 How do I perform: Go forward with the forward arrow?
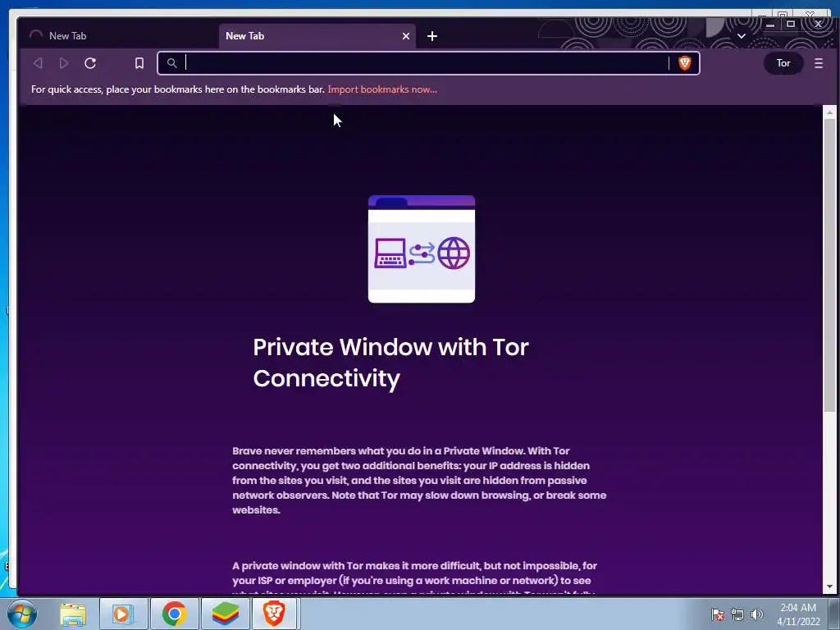pyautogui.click(x=64, y=63)
